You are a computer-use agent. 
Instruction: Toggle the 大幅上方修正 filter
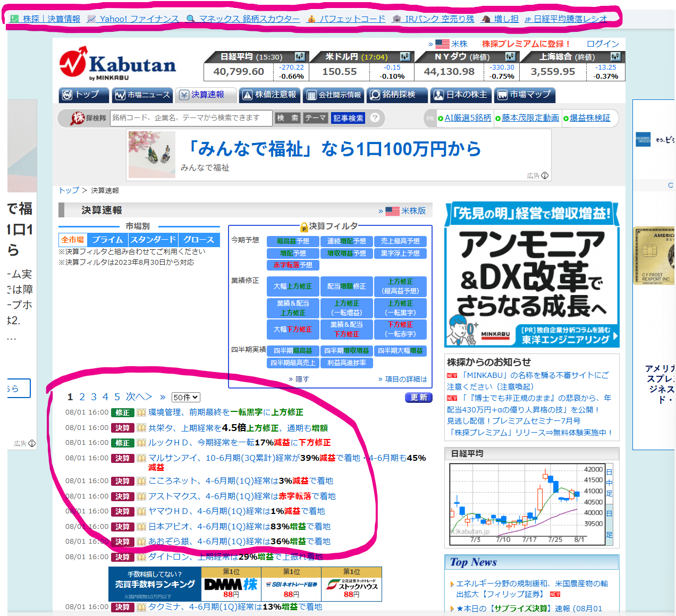point(293,286)
